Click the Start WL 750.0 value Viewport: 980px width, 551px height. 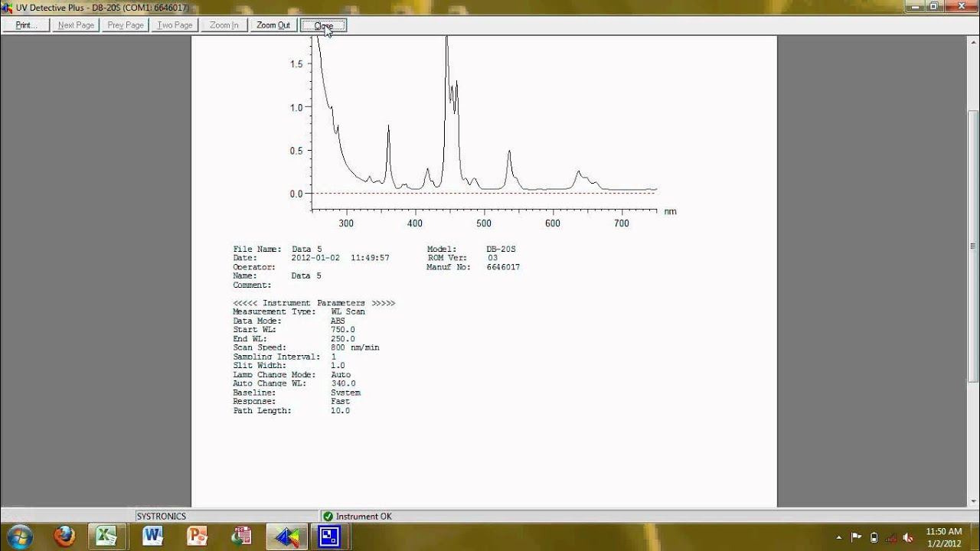343,330
